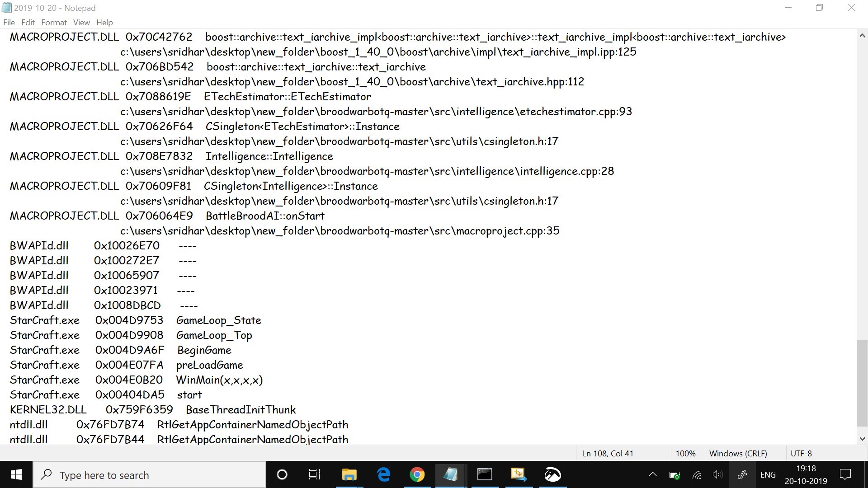Switch input language using ENG indicator

(768, 474)
